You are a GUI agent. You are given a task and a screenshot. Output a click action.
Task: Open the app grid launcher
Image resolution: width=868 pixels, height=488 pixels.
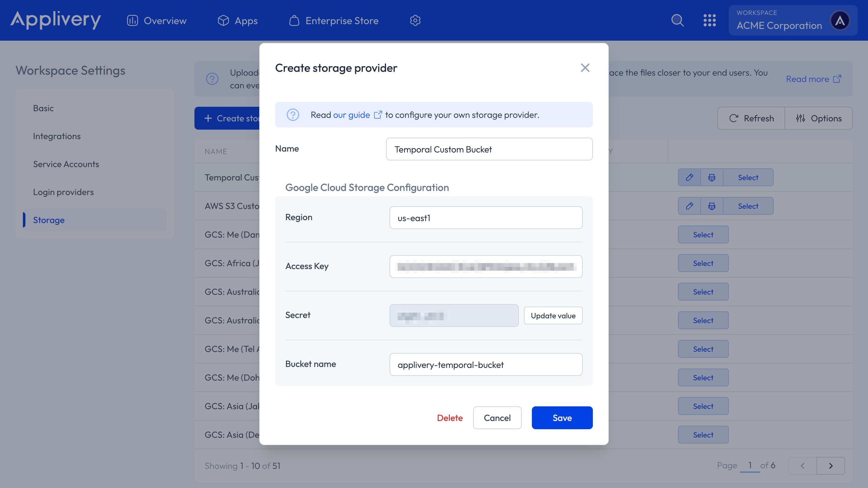(710, 20)
